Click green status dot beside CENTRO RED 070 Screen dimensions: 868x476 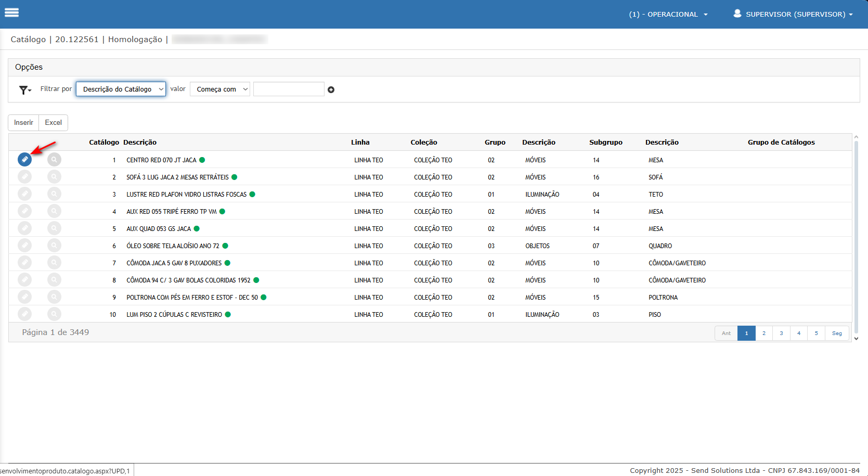point(202,160)
